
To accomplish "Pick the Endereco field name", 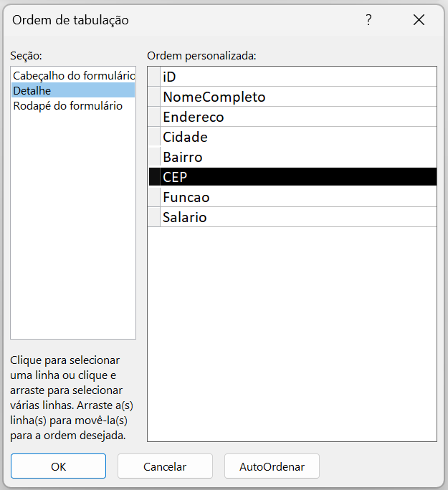I will (193, 117).
